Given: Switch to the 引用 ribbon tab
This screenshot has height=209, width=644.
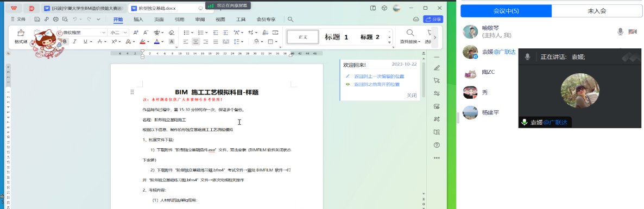Looking at the screenshot, I should [179, 20].
